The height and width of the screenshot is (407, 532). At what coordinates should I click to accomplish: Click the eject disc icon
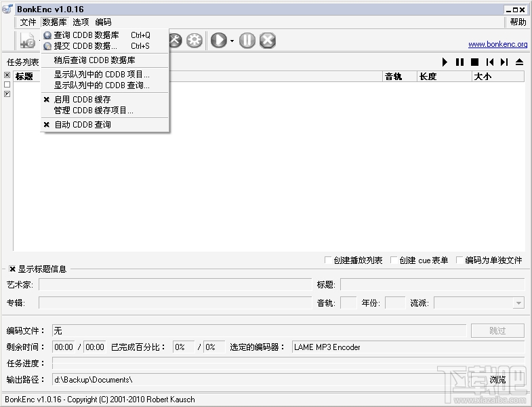[519, 62]
